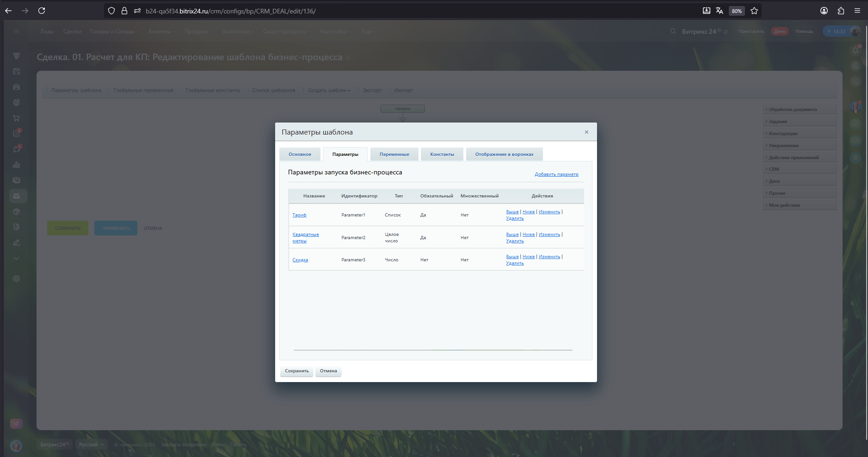The image size is (868, 457).
Task: Expand the Диск actions group
Action: [x=800, y=181]
